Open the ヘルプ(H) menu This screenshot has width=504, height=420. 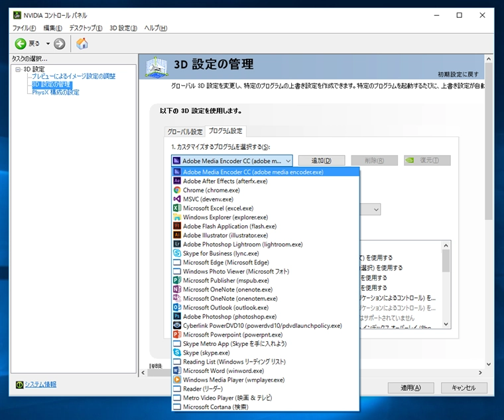pos(156,28)
